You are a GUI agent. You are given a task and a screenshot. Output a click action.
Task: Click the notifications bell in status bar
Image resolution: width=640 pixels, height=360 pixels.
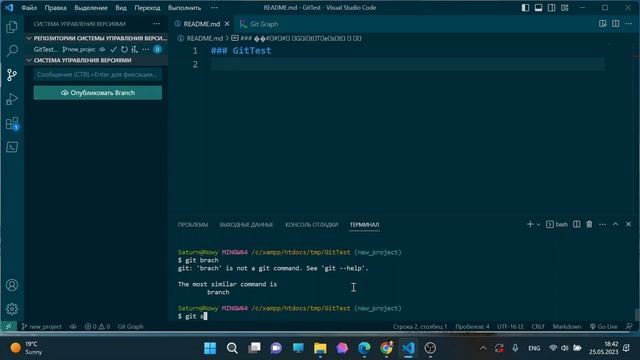(629, 327)
